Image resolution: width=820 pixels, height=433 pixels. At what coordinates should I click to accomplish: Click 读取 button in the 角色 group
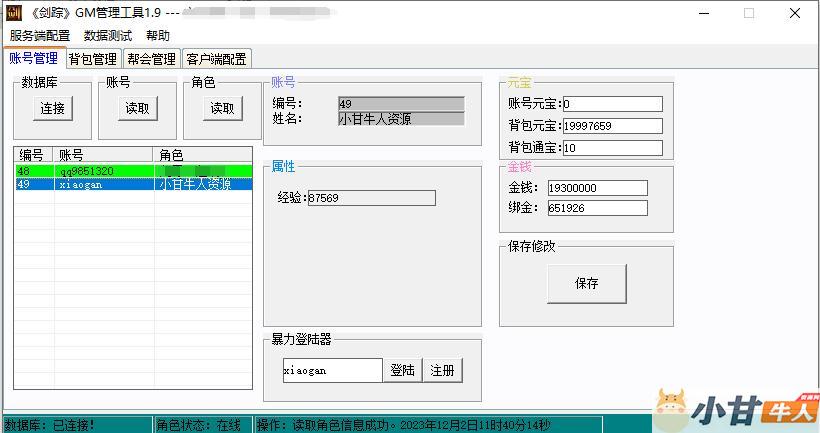point(222,109)
